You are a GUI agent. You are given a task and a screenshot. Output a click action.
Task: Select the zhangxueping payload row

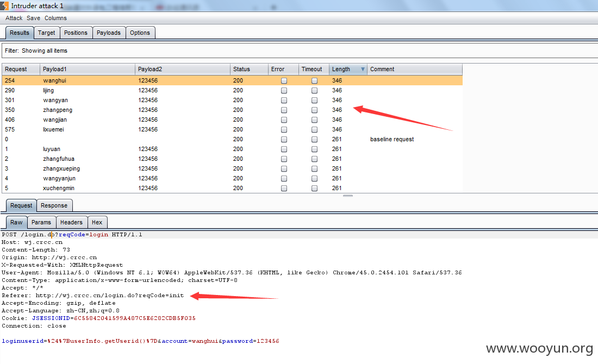pos(232,168)
